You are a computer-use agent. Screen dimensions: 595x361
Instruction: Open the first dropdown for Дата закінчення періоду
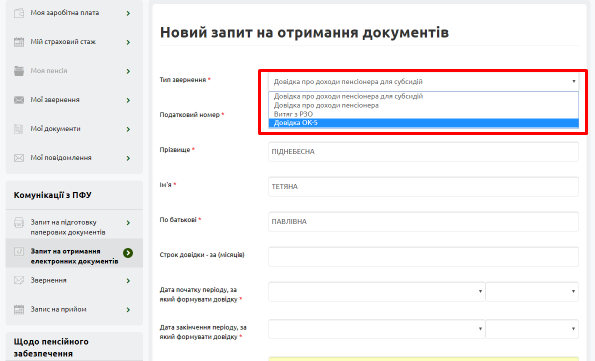[x=376, y=329]
